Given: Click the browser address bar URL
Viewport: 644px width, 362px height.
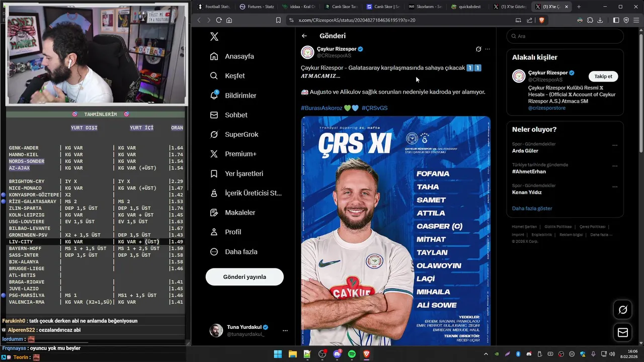Looking at the screenshot, I should pyautogui.click(x=357, y=20).
